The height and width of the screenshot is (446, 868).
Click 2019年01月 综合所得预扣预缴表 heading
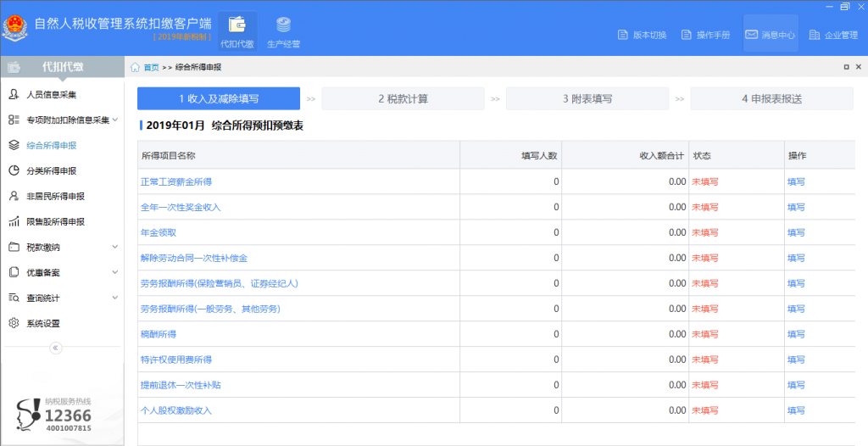(225, 125)
